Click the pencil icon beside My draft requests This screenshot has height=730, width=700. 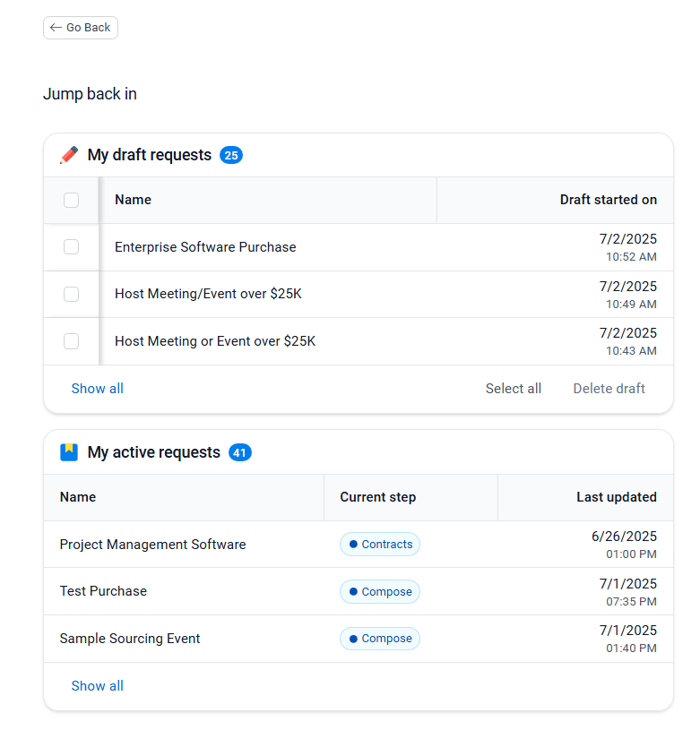click(69, 155)
